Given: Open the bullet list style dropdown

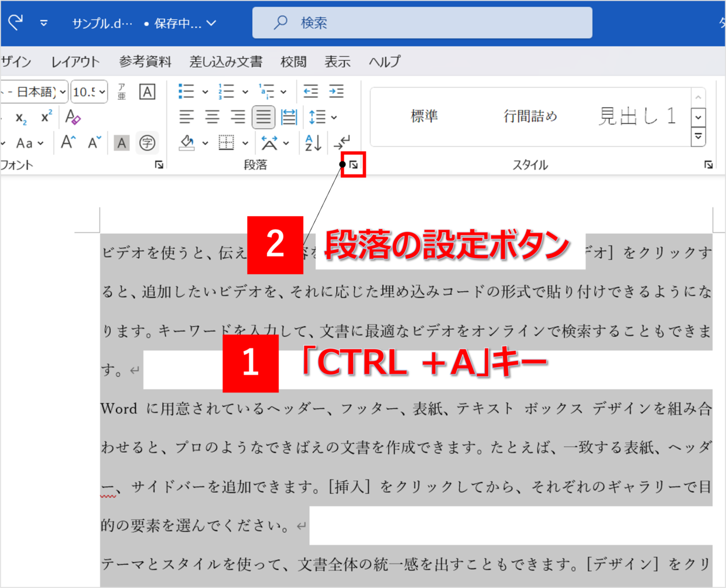Looking at the screenshot, I should (204, 91).
